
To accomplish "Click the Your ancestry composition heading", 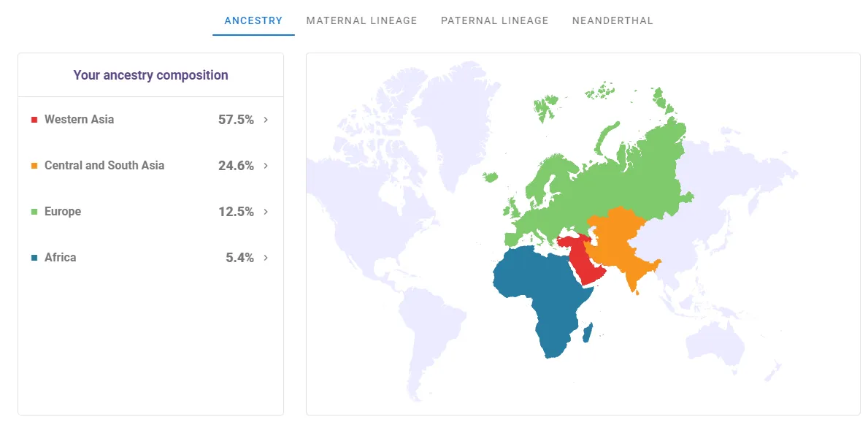I will (x=150, y=74).
